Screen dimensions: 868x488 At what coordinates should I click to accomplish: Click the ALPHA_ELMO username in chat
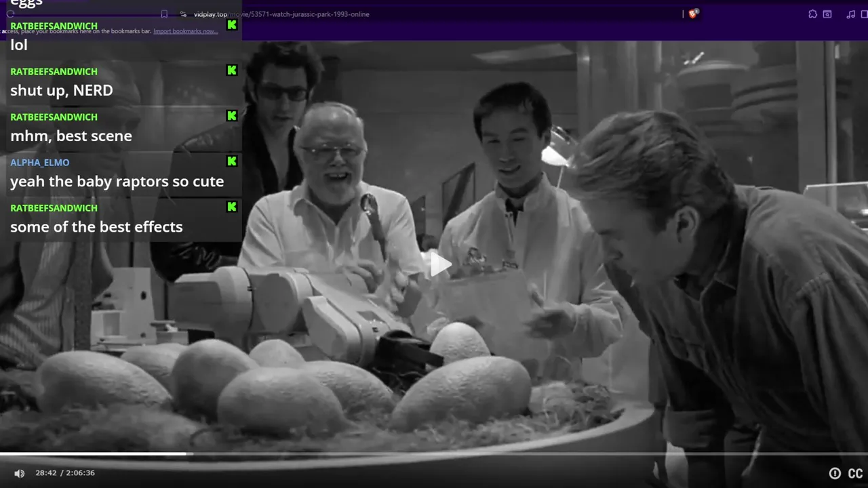(x=39, y=163)
